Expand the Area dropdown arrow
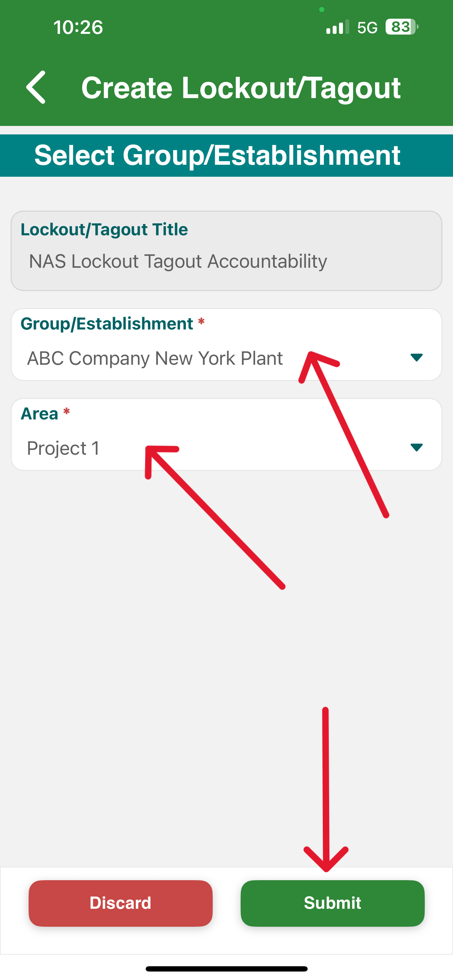Screen dimensions: 453x980 [x=417, y=447]
